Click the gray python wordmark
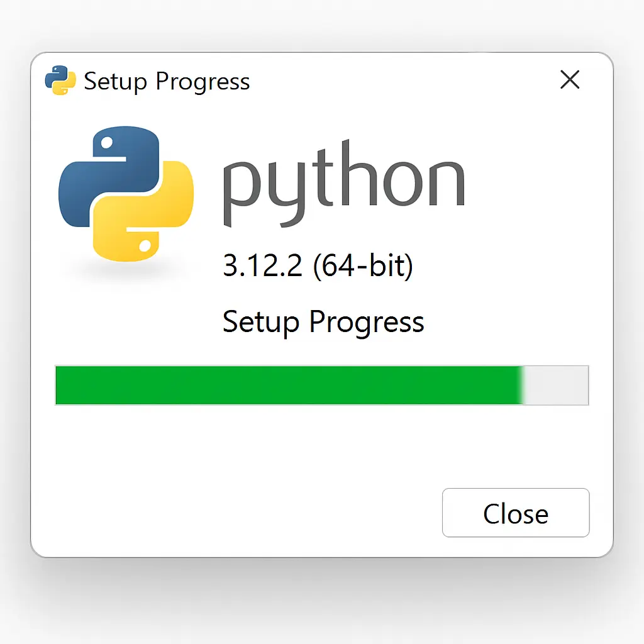The width and height of the screenshot is (644, 644). (x=343, y=186)
